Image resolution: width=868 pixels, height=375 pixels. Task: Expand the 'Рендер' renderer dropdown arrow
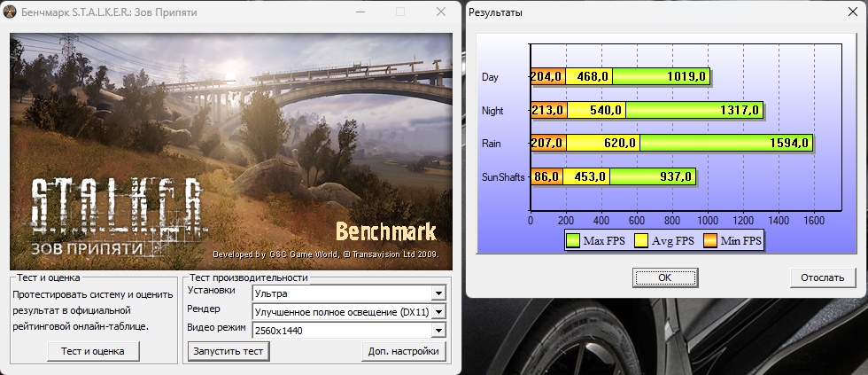click(438, 312)
